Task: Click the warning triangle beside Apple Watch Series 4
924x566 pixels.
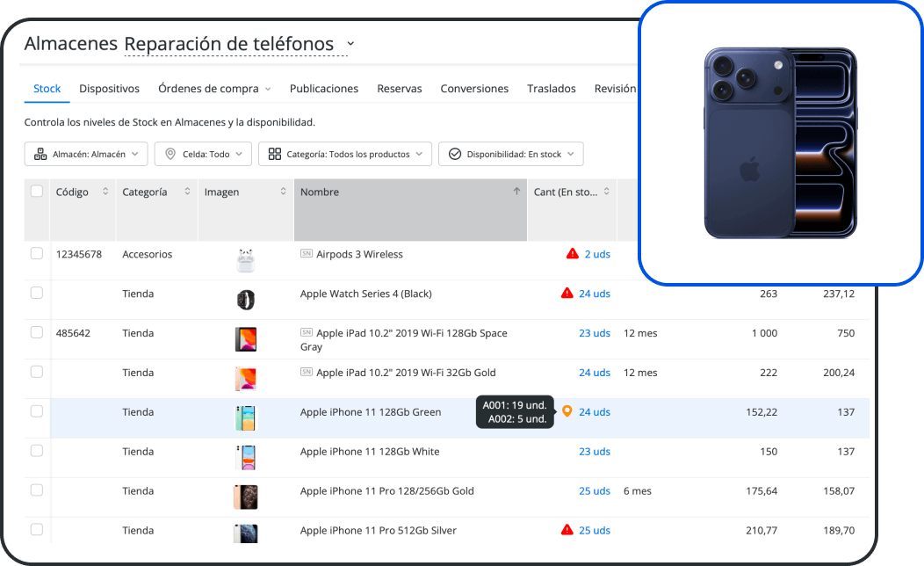Action: (x=567, y=293)
